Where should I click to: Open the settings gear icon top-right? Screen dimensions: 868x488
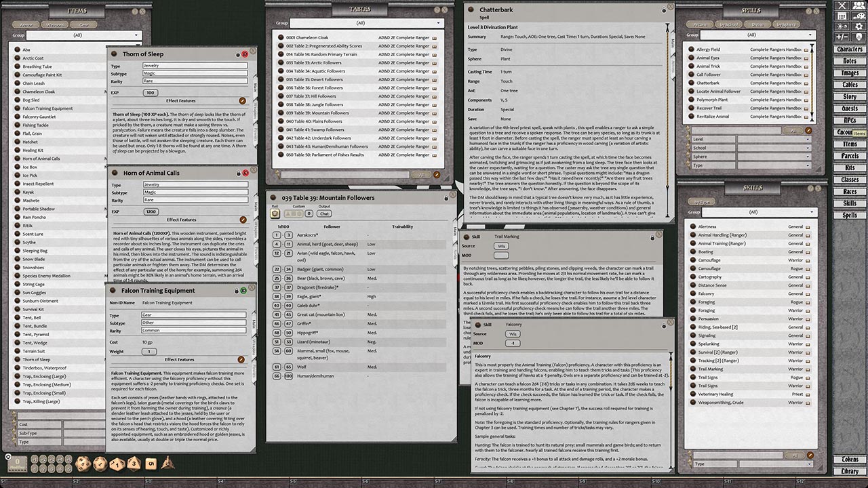(x=859, y=26)
